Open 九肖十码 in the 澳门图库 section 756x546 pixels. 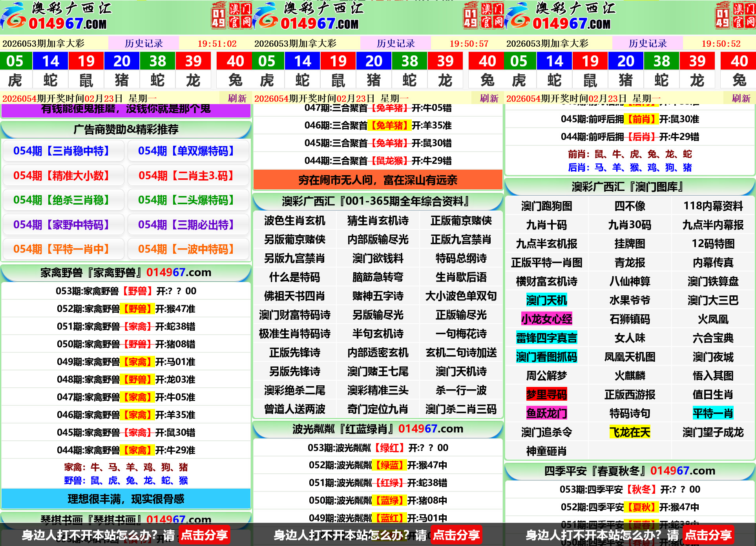pos(546,224)
